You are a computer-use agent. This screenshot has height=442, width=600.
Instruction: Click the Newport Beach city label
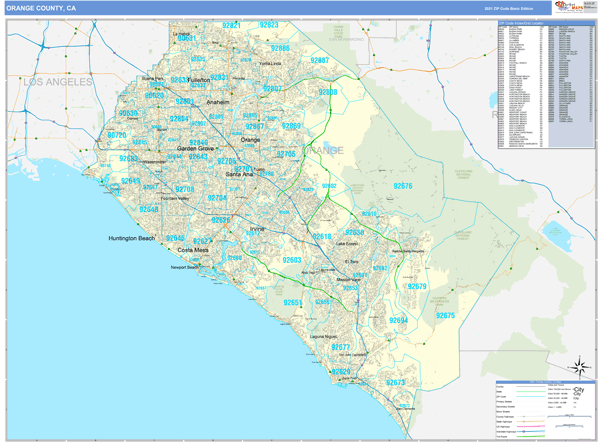[185, 267]
